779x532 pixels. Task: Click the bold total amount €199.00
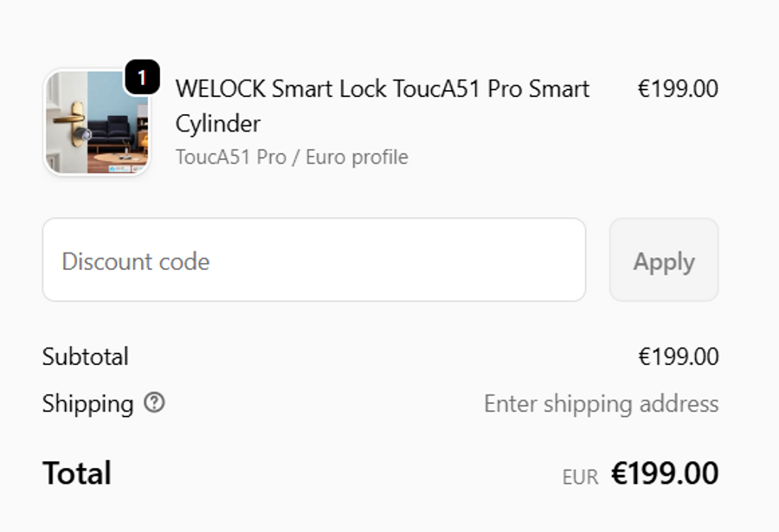click(x=665, y=473)
